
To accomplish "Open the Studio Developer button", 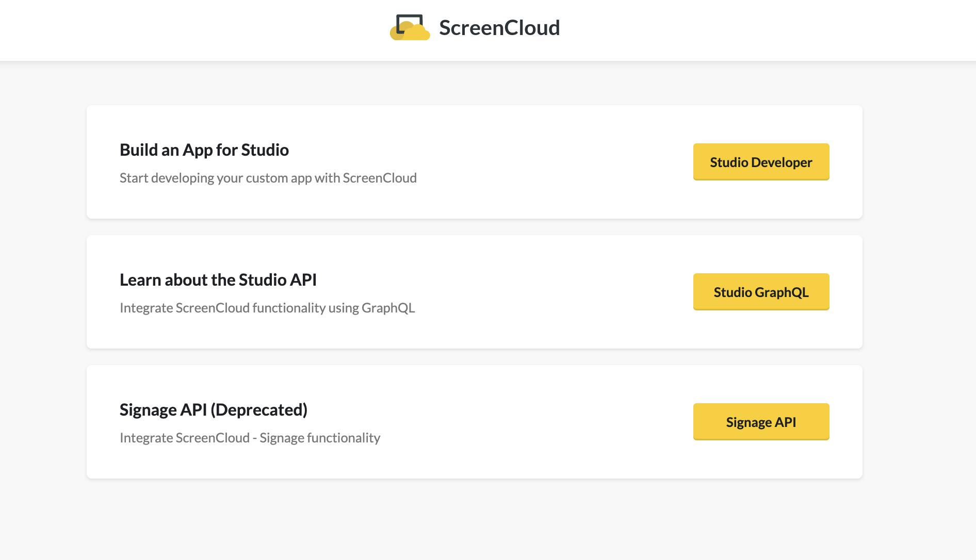I will click(x=761, y=162).
